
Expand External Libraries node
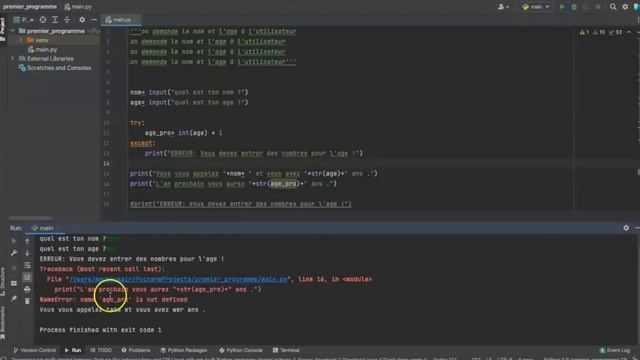point(13,59)
